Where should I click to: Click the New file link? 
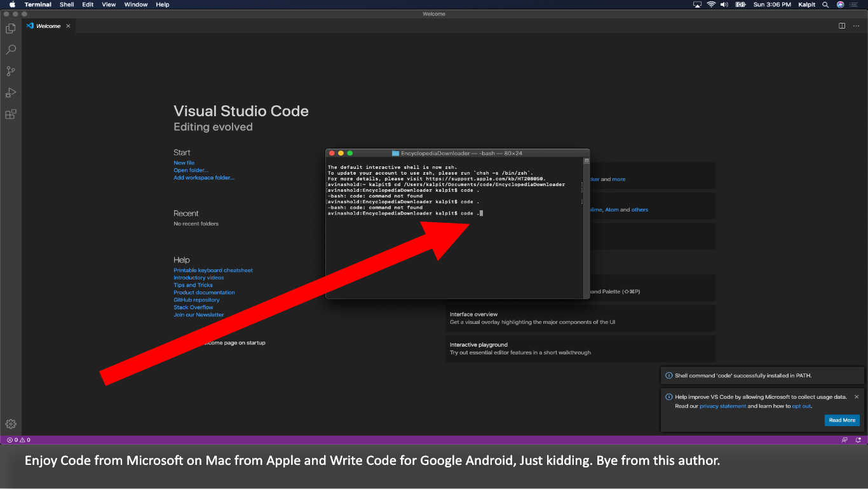point(184,163)
